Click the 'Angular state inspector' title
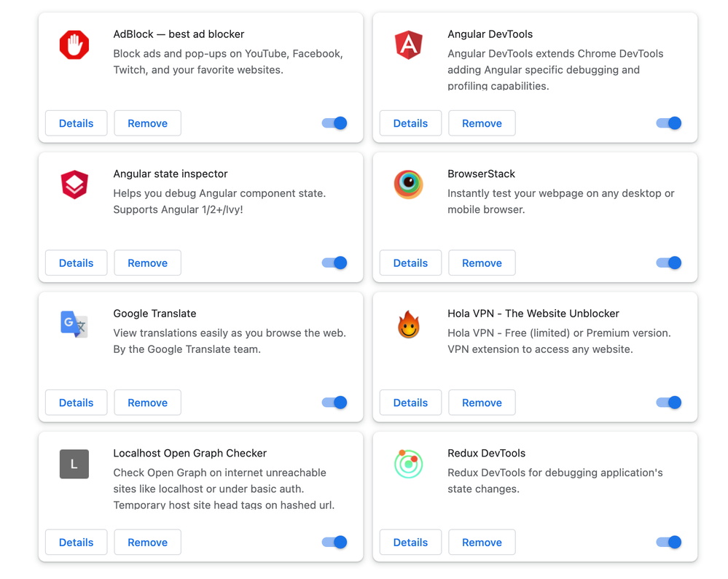 171,174
